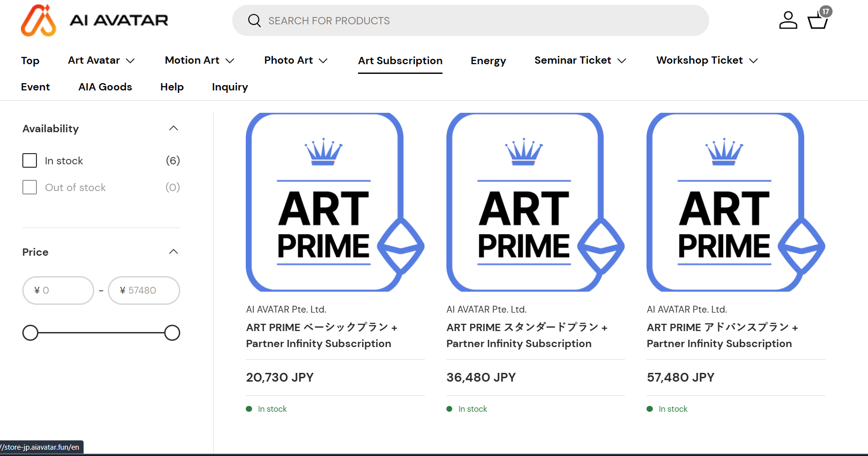The width and height of the screenshot is (868, 456).
Task: Click In stock status under 57,480 JPY
Action: [667, 409]
